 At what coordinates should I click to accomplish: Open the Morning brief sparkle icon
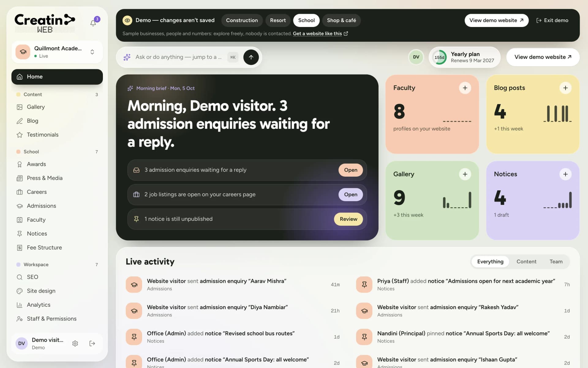click(130, 88)
